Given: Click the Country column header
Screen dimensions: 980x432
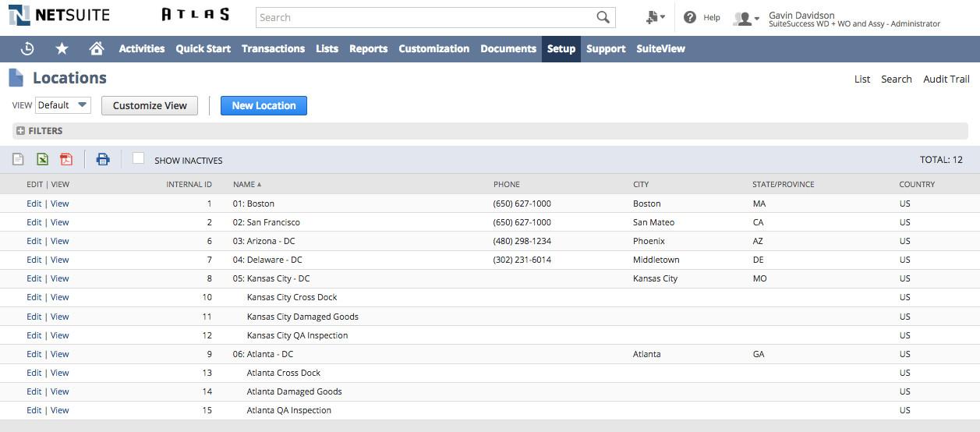Looking at the screenshot, I should (917, 185).
